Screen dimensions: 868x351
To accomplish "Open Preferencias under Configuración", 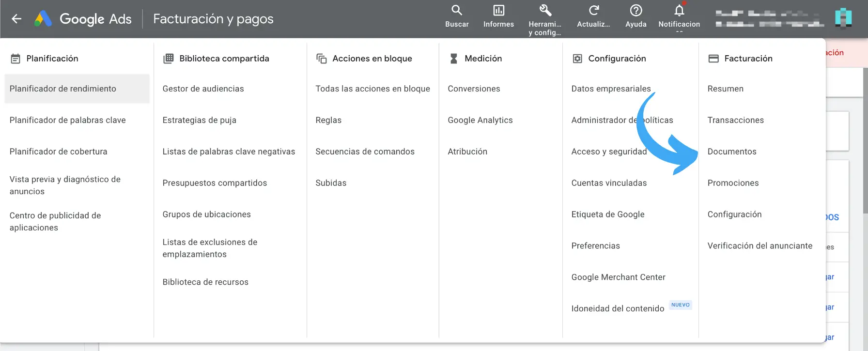I will tap(595, 246).
